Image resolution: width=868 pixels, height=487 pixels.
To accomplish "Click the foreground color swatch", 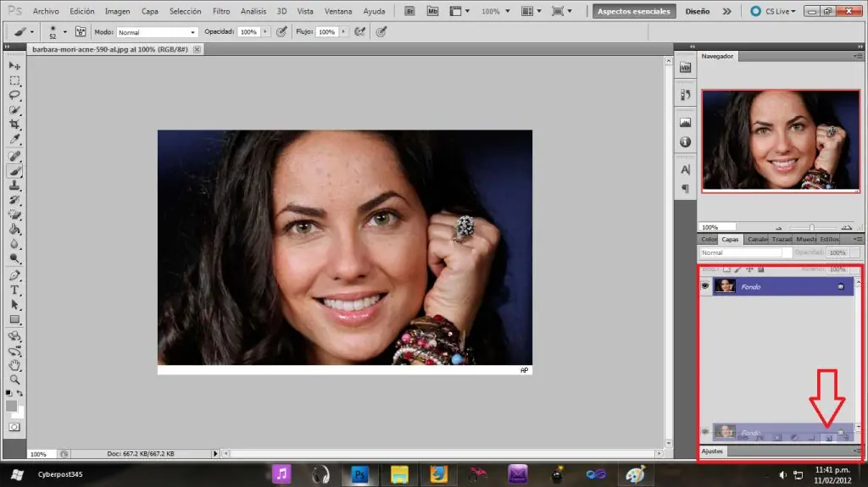I will click(x=11, y=407).
